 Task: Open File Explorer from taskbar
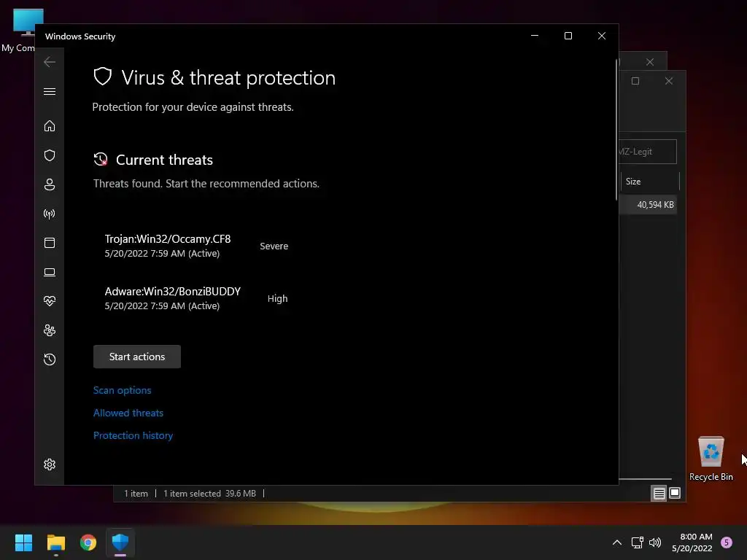click(55, 542)
